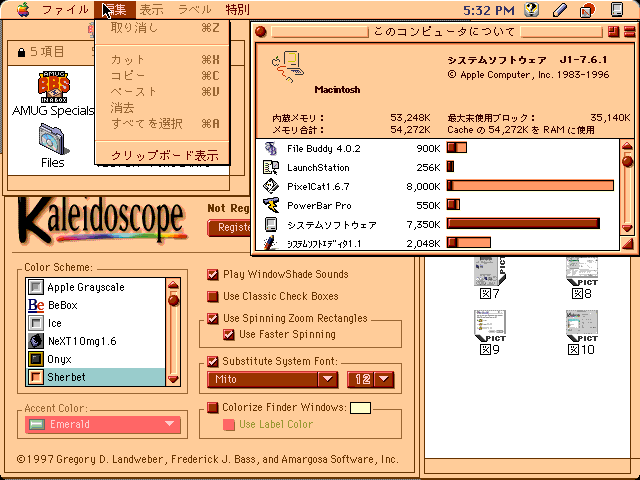
Task: Toggle Use Label Color checkbox
Action: 229,424
